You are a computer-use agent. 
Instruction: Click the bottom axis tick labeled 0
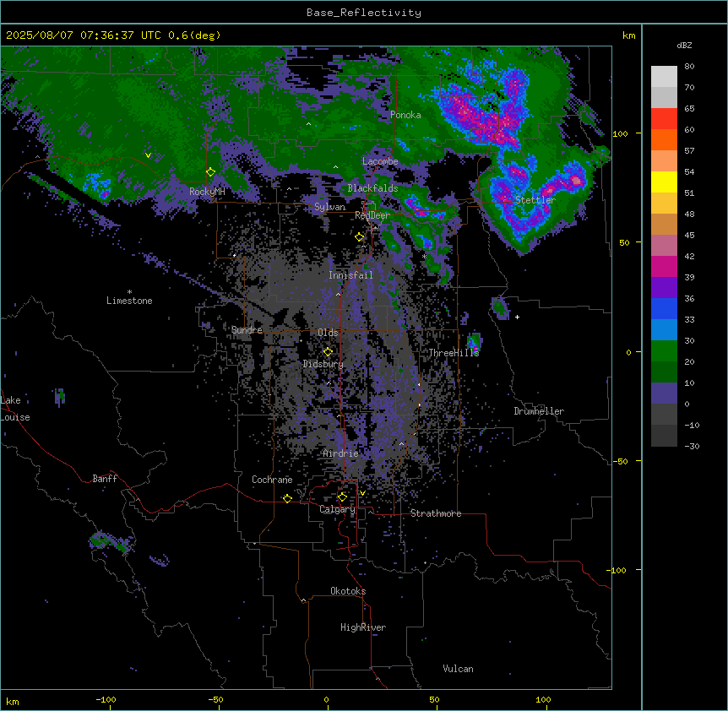[x=326, y=699]
